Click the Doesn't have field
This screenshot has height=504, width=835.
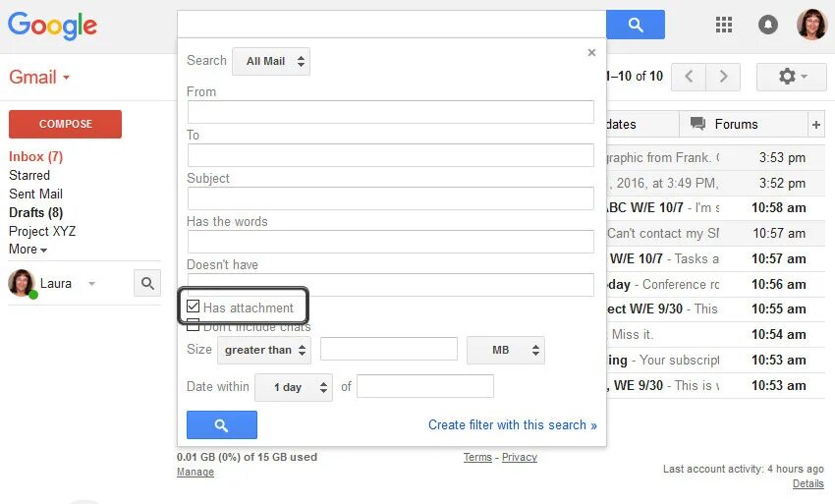click(x=390, y=285)
